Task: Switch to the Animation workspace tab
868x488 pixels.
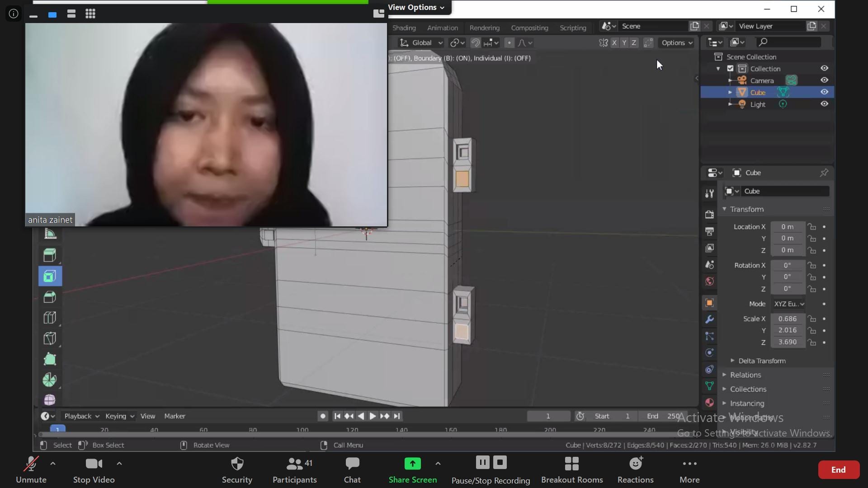Action: [442, 28]
